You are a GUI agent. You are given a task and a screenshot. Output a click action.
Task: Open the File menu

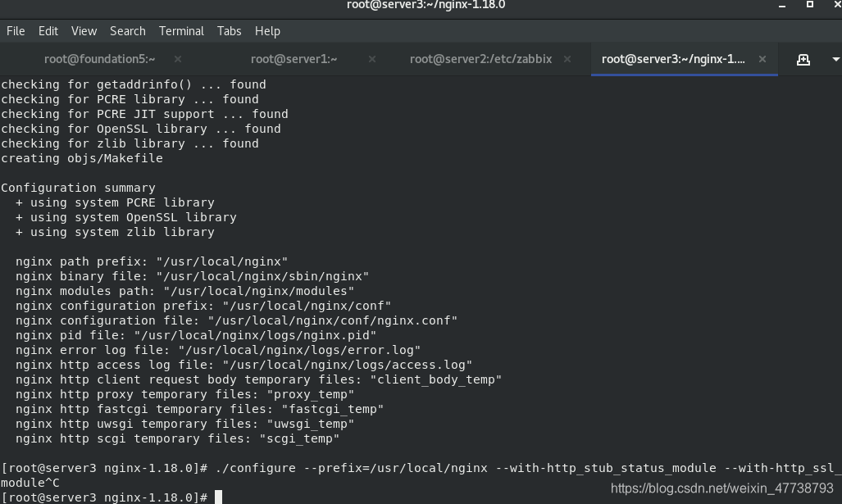(x=16, y=31)
